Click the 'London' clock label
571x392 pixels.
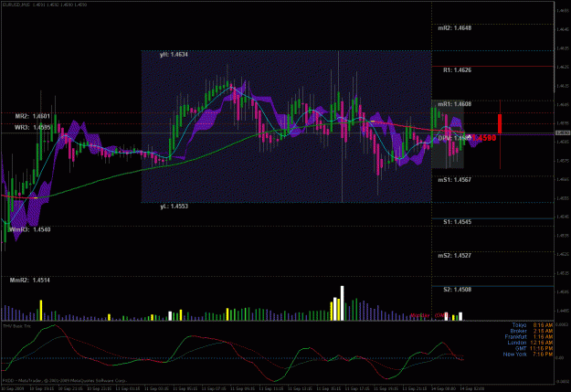517,343
